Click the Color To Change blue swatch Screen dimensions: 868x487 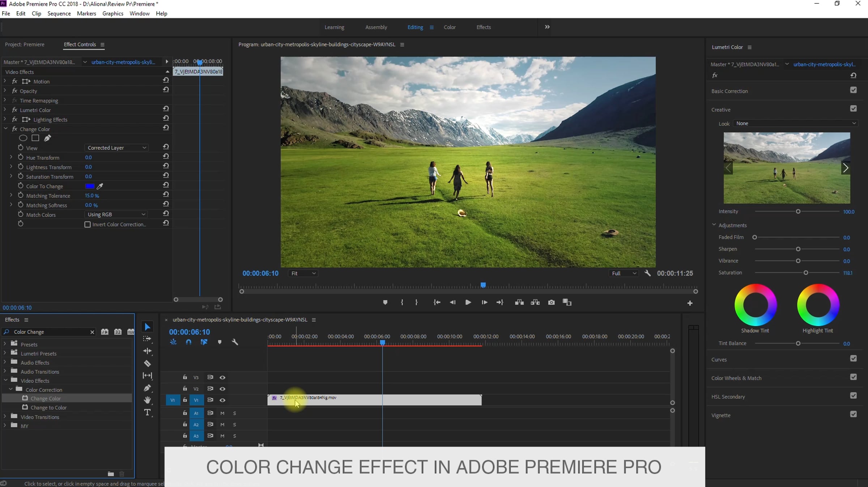pyautogui.click(x=90, y=186)
